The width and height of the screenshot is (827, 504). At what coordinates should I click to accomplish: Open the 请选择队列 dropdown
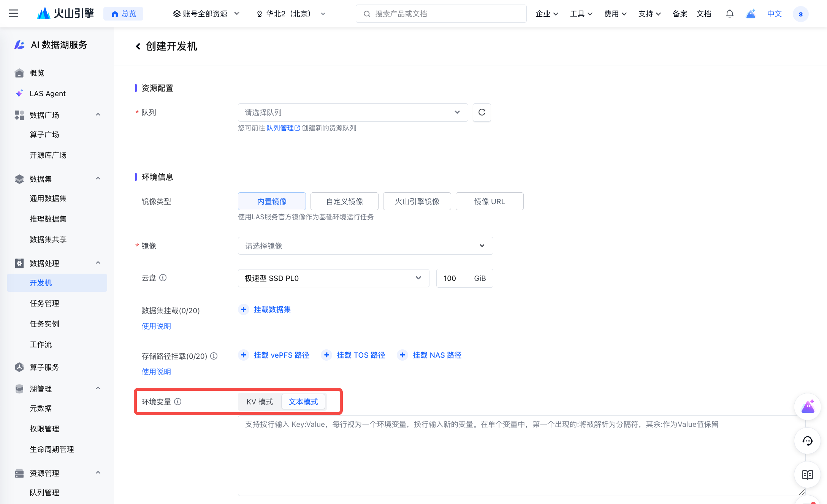coord(352,113)
